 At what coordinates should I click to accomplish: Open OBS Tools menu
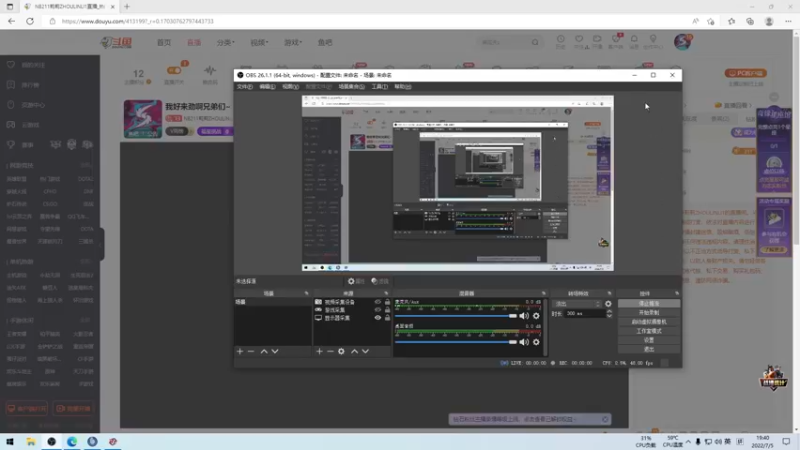(x=379, y=87)
